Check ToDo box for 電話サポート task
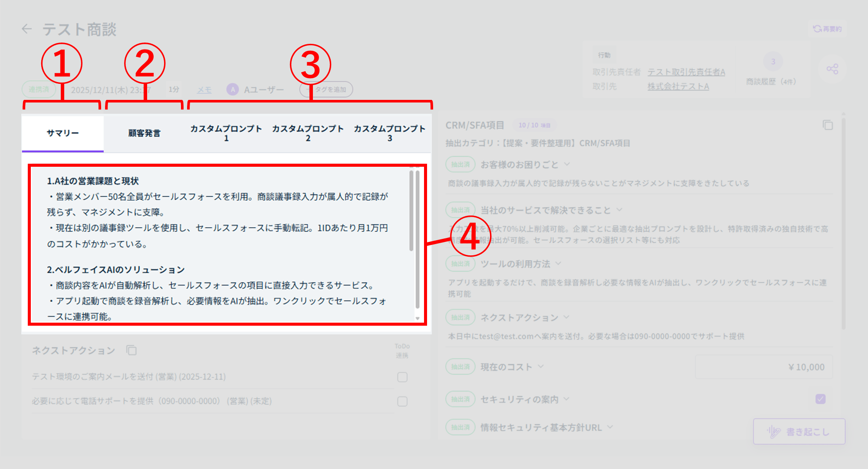This screenshot has height=469, width=868. coord(402,401)
